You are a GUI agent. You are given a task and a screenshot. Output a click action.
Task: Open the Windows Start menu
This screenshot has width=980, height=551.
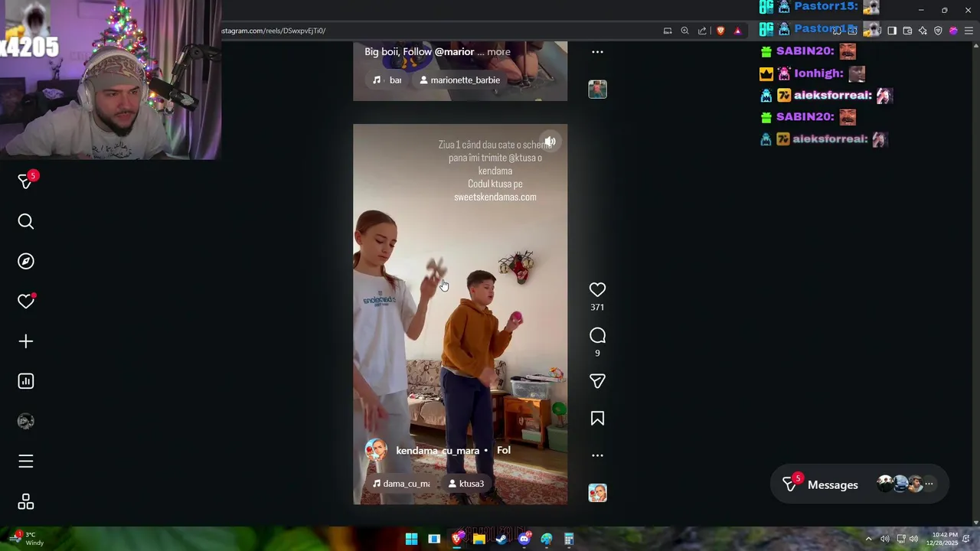411,539
